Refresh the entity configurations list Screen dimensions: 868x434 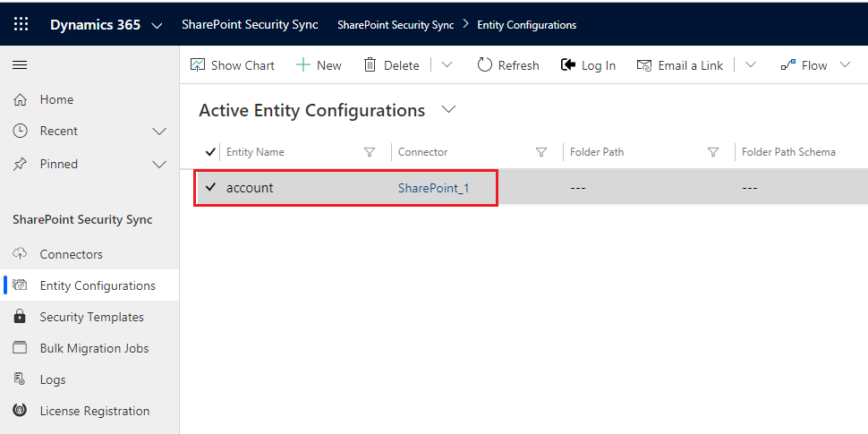point(508,65)
